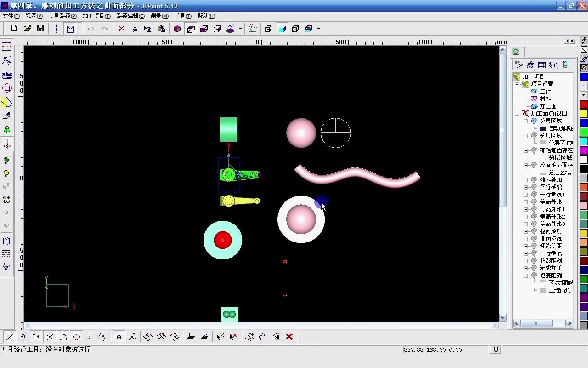Toggle the center point snap button in the bottom toolbar
Viewport: 588px width, 368px height.
(x=119, y=337)
